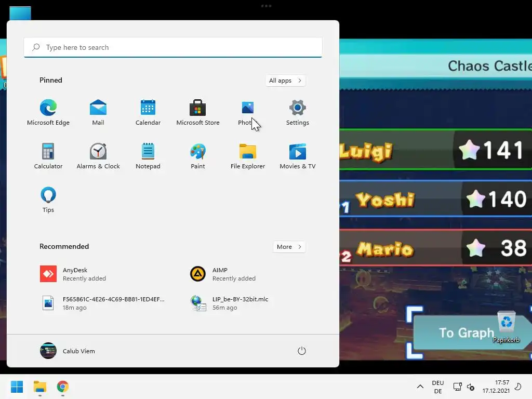Show hidden tray icons chevron
Viewport: 532px width, 399px height.
pyautogui.click(x=420, y=387)
